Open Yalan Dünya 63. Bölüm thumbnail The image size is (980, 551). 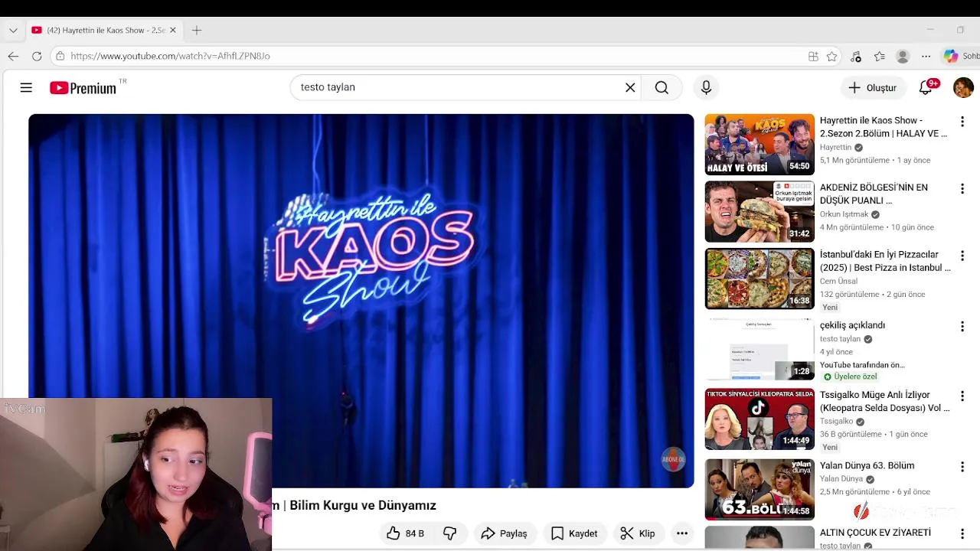click(x=759, y=490)
